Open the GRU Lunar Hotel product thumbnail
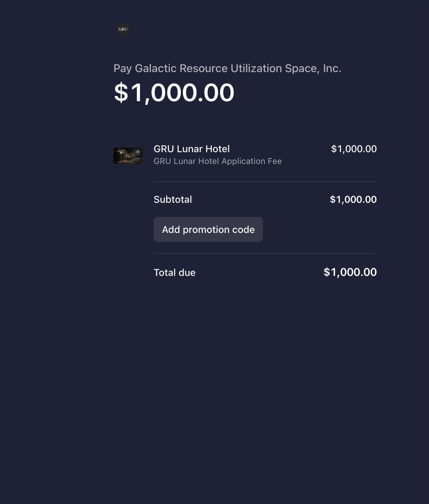This screenshot has width=429, height=504. [x=128, y=156]
